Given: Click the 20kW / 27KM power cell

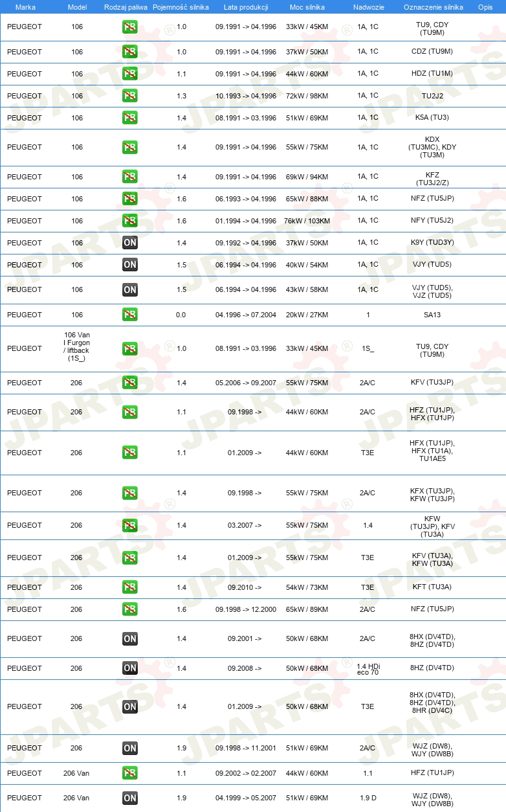Looking at the screenshot, I should tap(307, 315).
